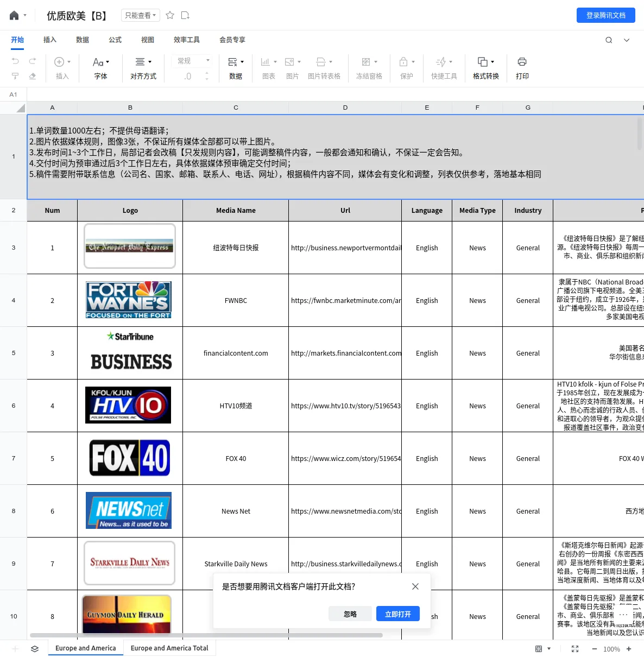Click the 100% zoom level text
Image resolution: width=644 pixels, height=657 pixels.
(x=611, y=649)
